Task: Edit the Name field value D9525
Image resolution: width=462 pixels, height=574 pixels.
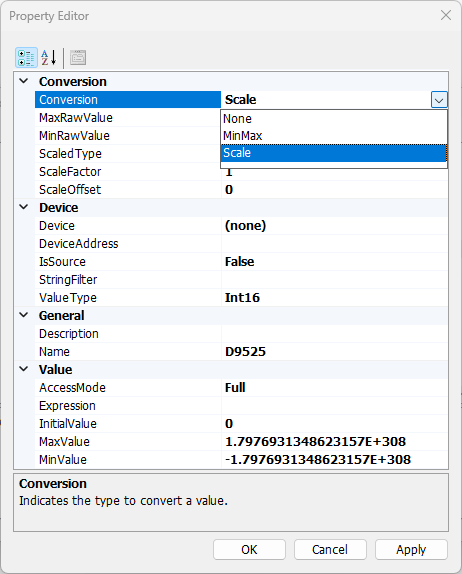Action: click(335, 352)
